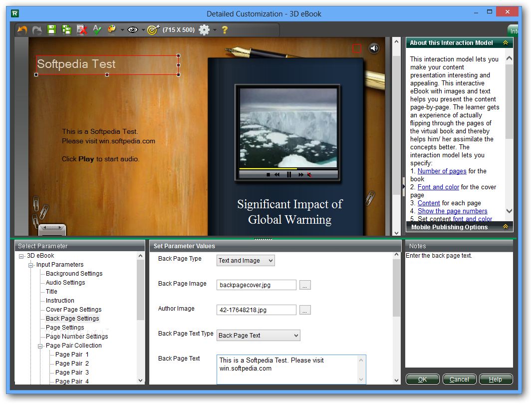Click the eye preview icon

pos(133,30)
